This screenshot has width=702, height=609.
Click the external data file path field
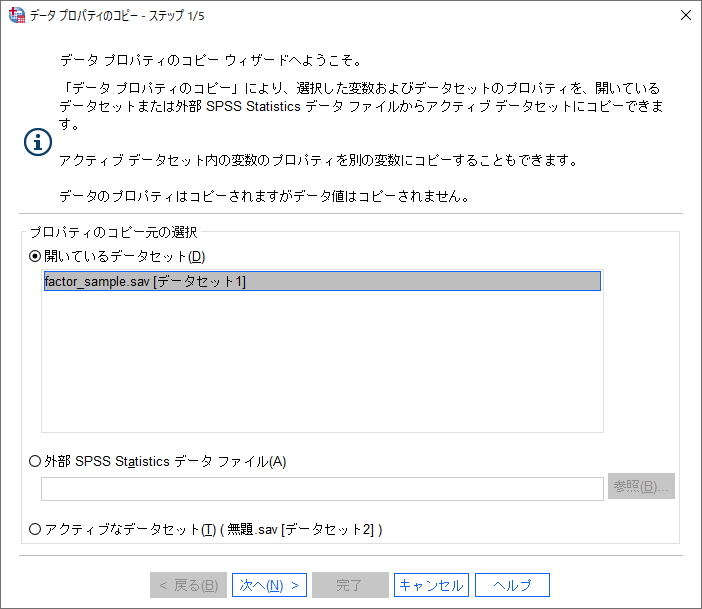[322, 489]
